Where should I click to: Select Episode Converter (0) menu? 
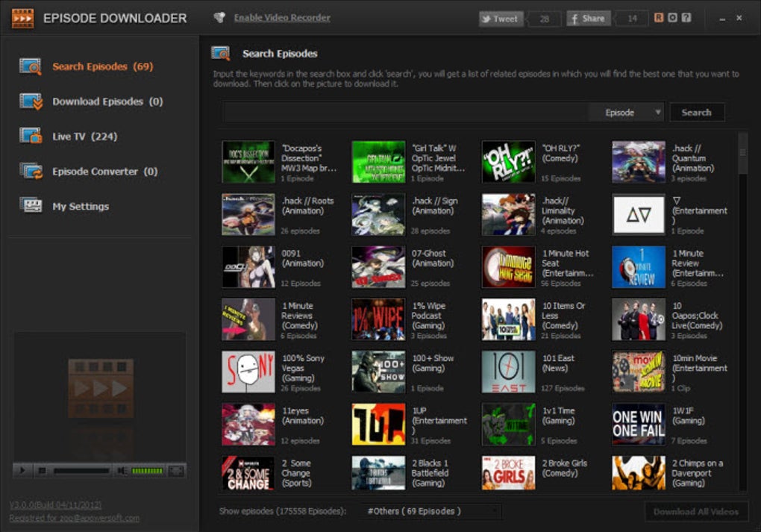(x=105, y=172)
